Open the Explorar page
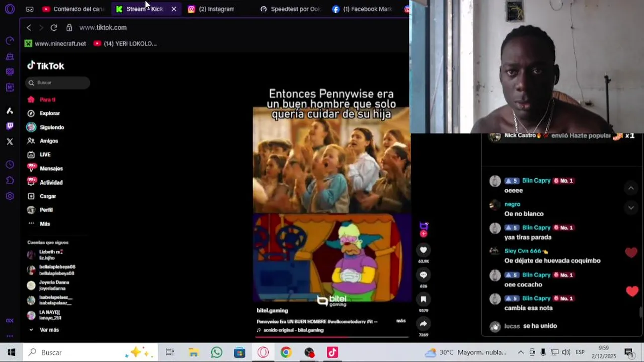Screen dimensions: 644x362 [44, 113]
